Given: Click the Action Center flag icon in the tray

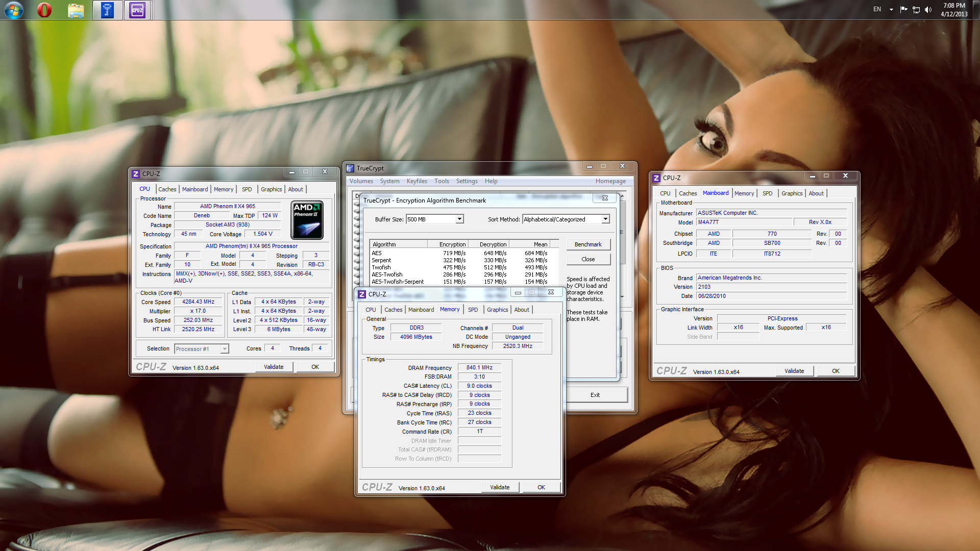Looking at the screenshot, I should (903, 9).
